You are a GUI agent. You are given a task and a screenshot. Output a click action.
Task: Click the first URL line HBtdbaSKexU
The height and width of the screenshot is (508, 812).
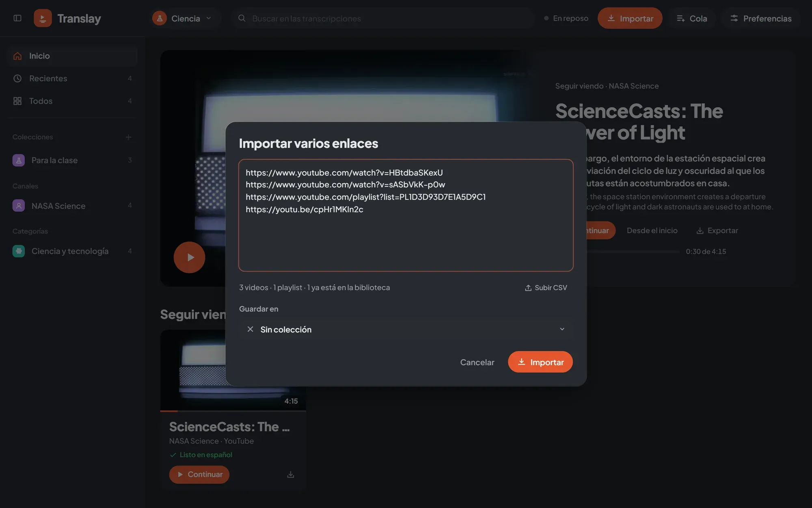pyautogui.click(x=344, y=173)
